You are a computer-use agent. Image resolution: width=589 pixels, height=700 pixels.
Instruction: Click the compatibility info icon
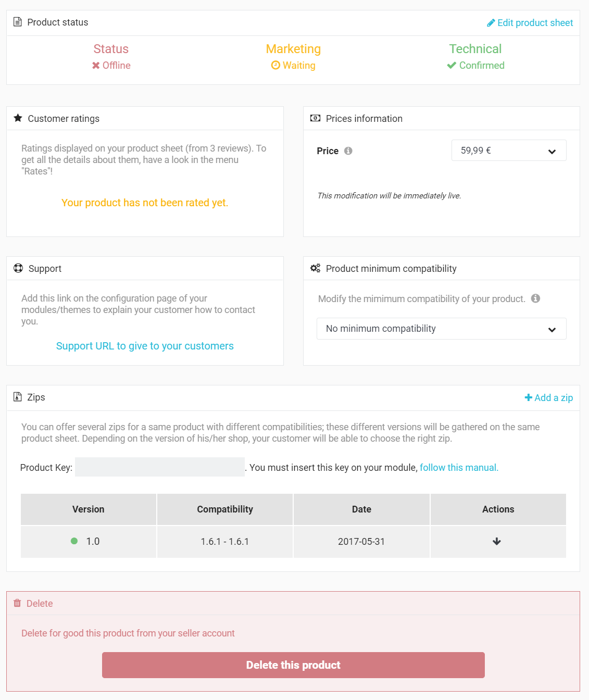[x=535, y=298]
